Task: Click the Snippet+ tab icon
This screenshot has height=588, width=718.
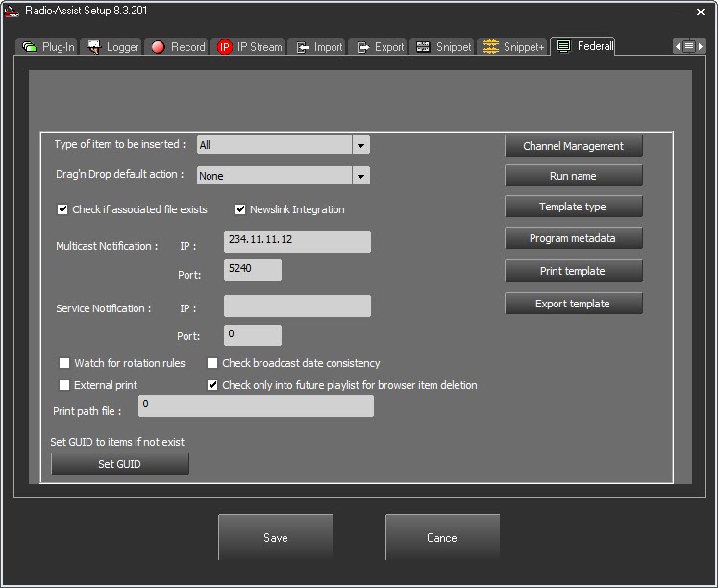Action: (x=491, y=47)
